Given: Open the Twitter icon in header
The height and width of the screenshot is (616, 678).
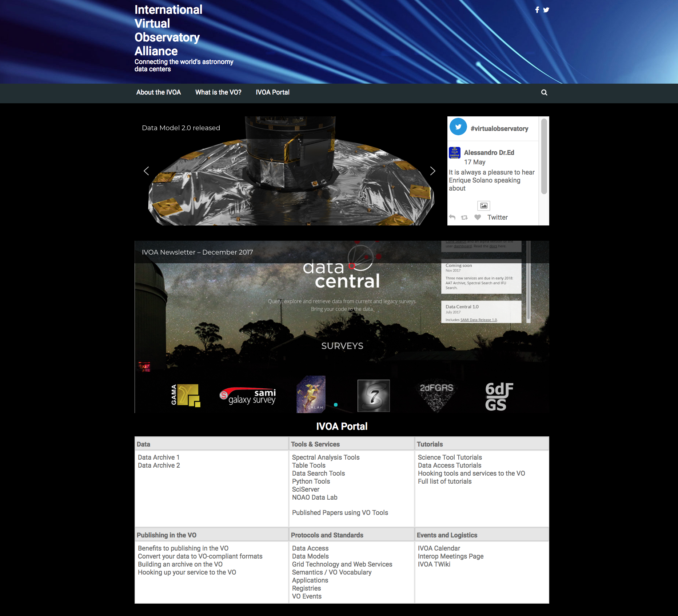Looking at the screenshot, I should coord(546,10).
